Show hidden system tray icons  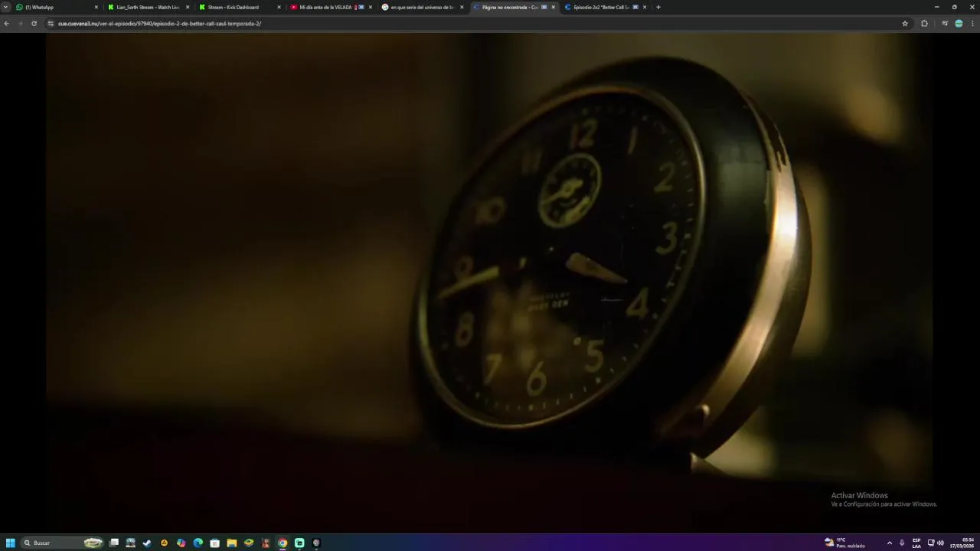click(x=889, y=543)
